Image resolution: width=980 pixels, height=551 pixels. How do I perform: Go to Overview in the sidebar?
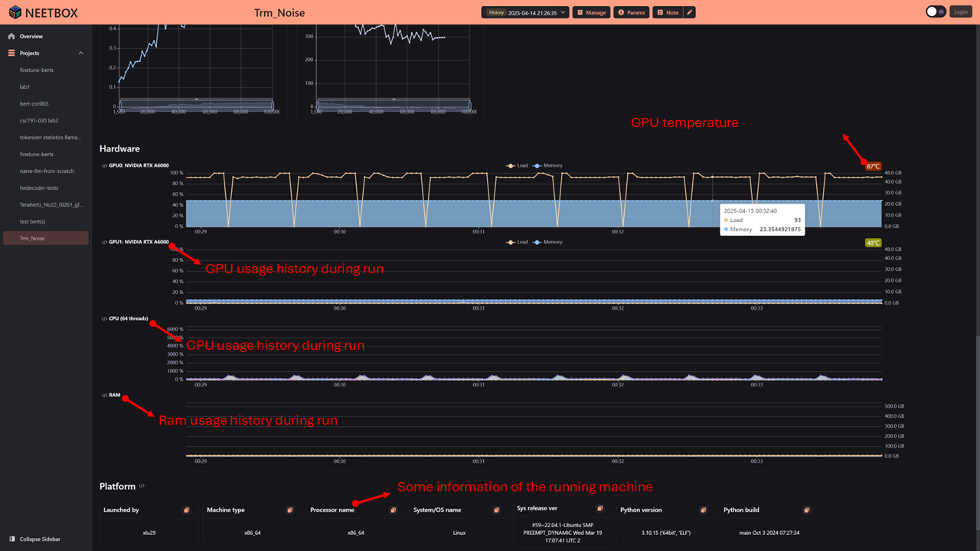(31, 37)
